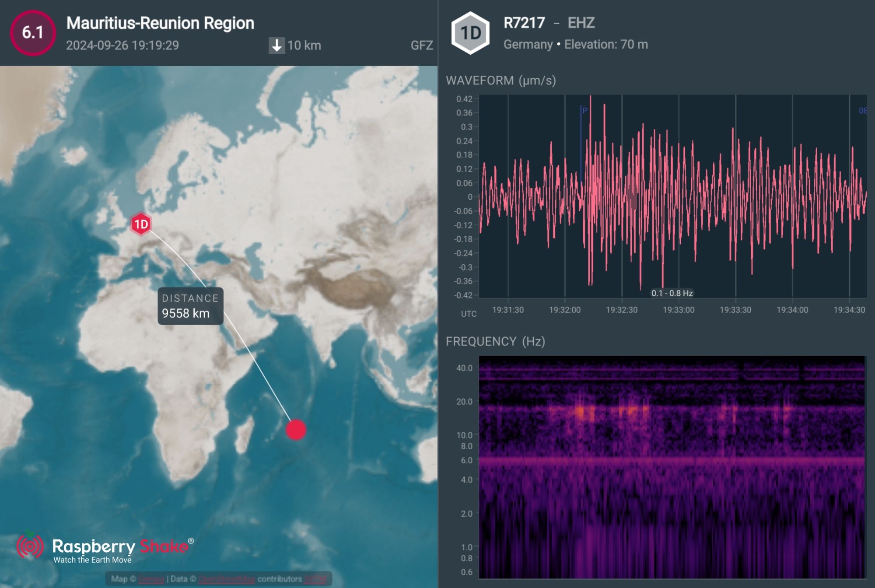This screenshot has height=588, width=875.
Task: Click the 0.1 - 0.8 Hz filter label
Action: coord(672,293)
